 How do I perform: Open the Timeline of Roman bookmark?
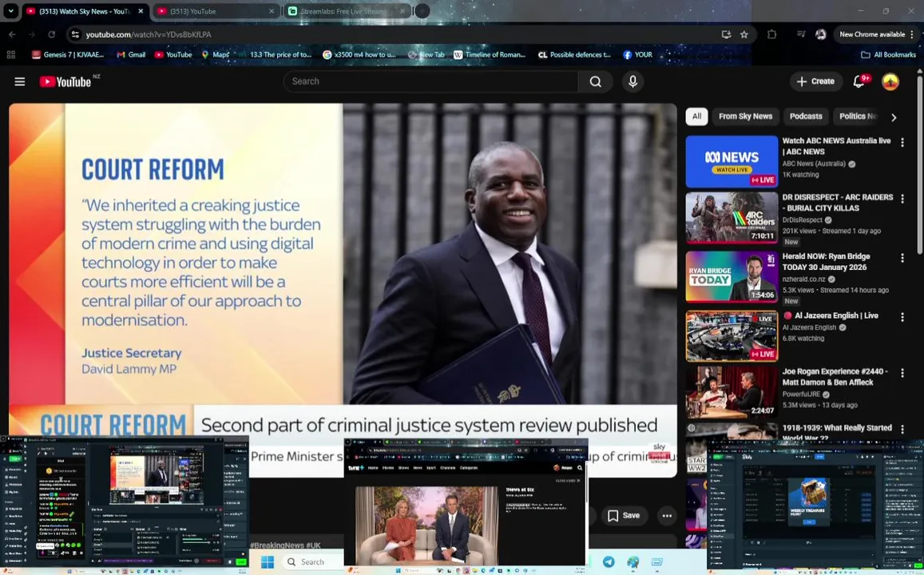click(x=489, y=54)
